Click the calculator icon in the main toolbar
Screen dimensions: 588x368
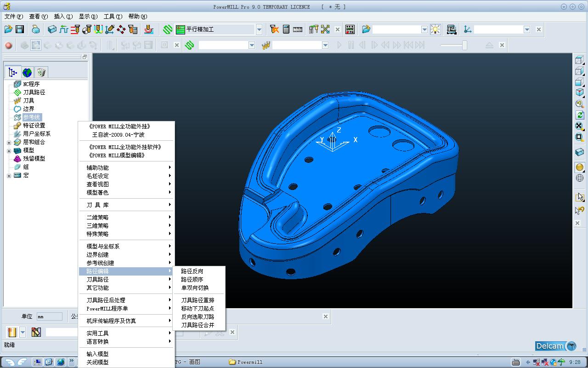pos(286,29)
